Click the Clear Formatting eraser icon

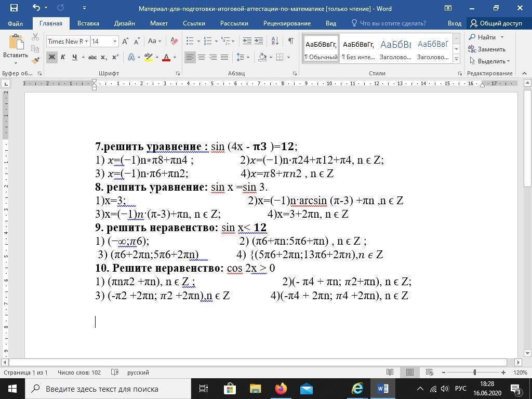click(174, 41)
